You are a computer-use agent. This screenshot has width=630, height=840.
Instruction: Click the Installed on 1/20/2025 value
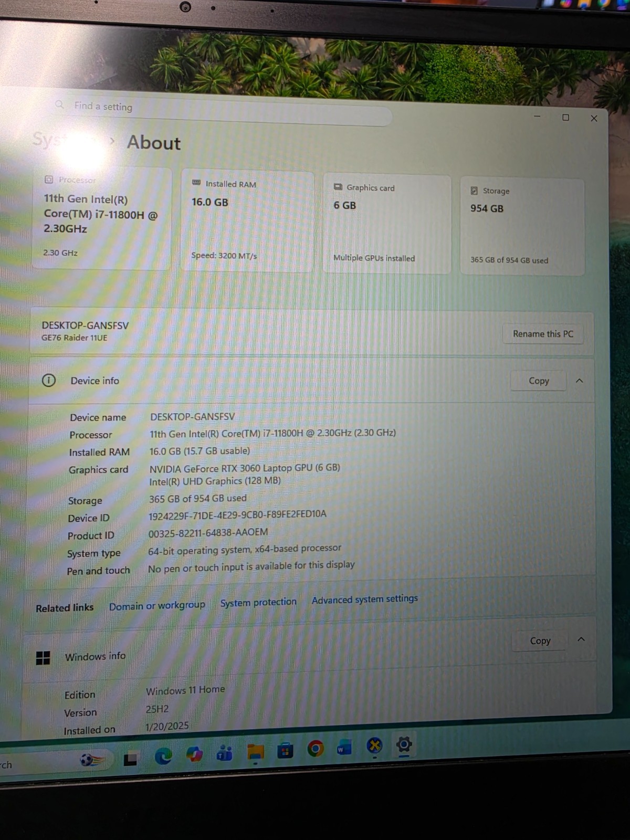(167, 727)
